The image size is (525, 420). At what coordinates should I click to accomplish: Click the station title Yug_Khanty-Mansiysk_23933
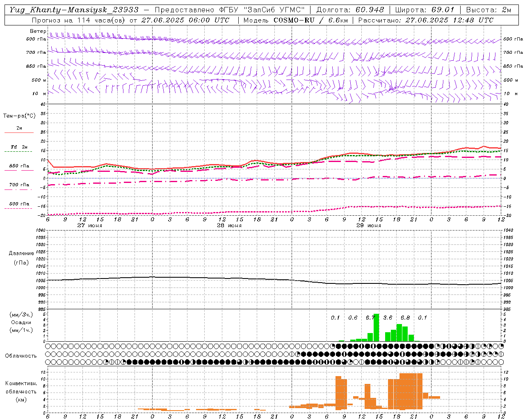(x=74, y=10)
